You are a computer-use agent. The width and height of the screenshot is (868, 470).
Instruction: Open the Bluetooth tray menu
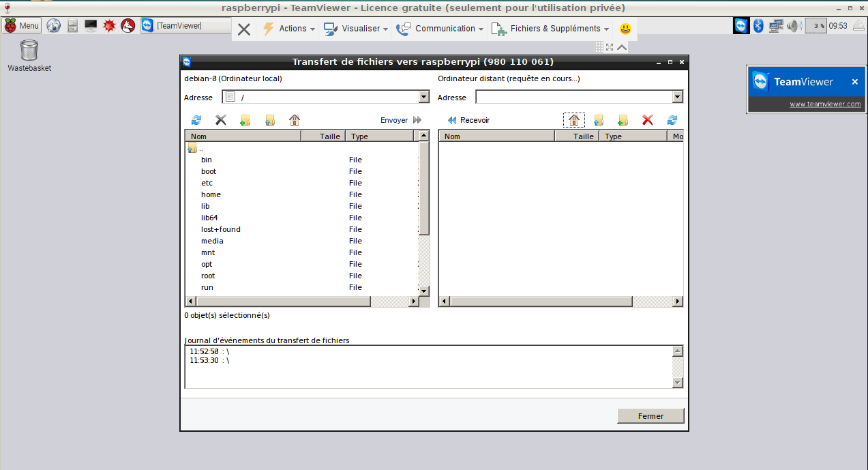[x=758, y=26]
